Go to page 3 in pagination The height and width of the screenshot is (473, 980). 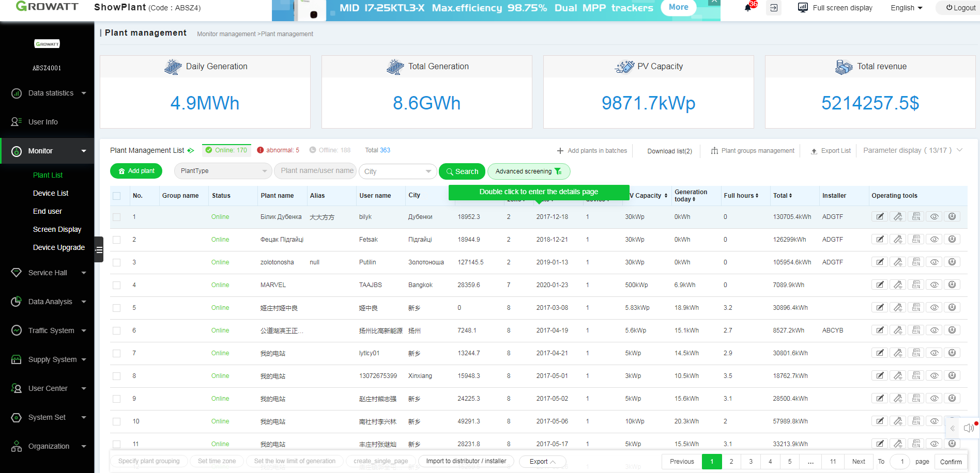pyautogui.click(x=751, y=461)
